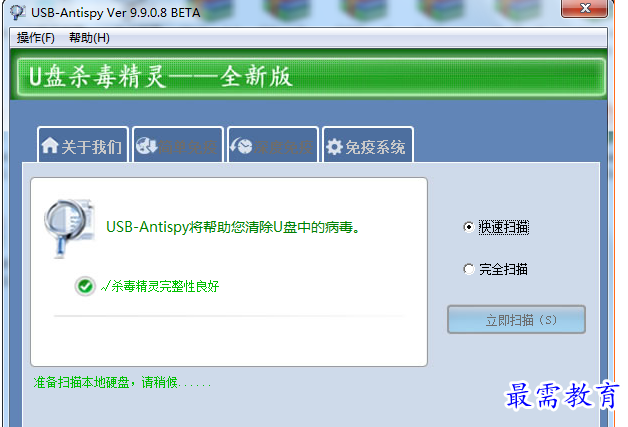Switch to the 关于我们 tab
The image size is (628, 427).
click(83, 145)
